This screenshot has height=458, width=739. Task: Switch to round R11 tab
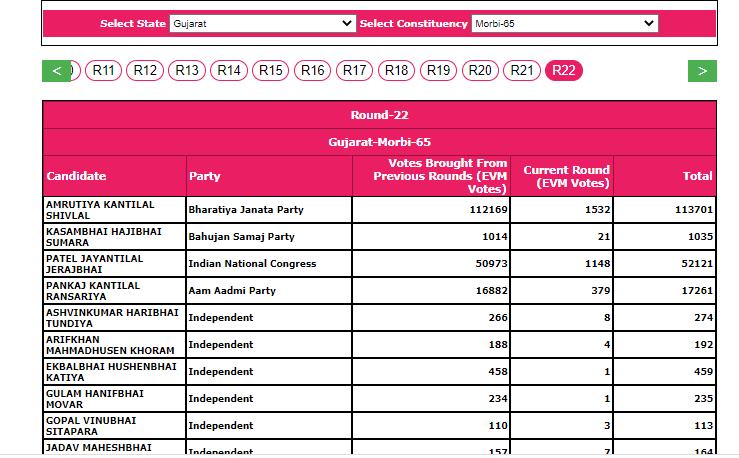(x=104, y=70)
